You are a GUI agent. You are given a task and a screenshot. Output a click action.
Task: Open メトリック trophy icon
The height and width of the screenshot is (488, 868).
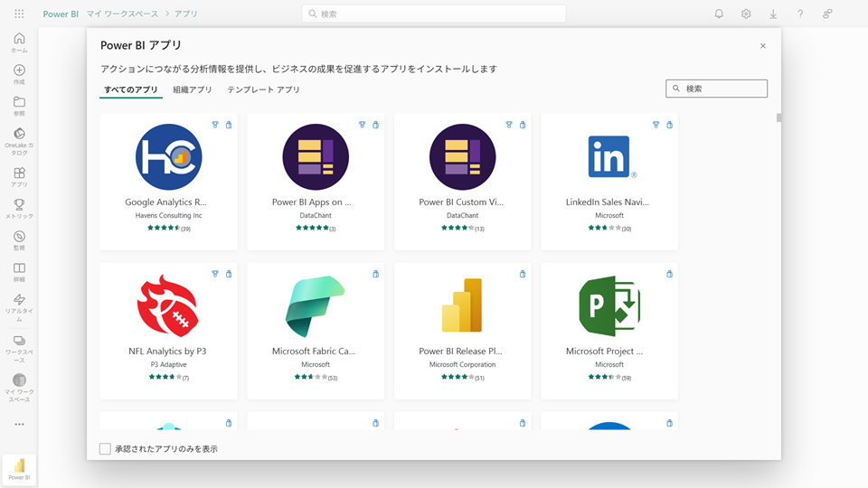(x=19, y=205)
